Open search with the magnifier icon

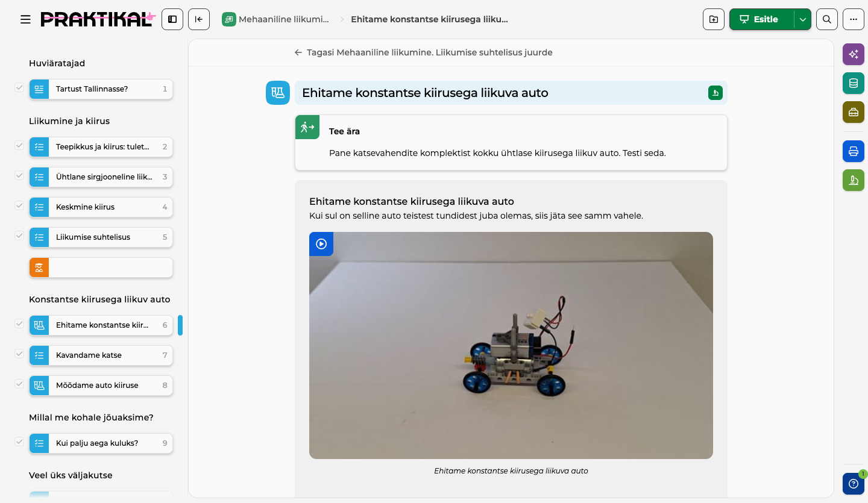click(x=827, y=19)
